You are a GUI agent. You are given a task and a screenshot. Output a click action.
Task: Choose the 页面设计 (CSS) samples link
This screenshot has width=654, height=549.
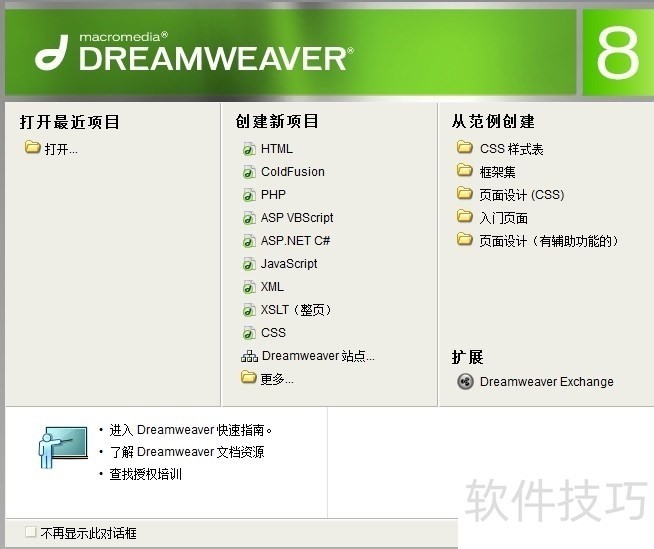[522, 195]
